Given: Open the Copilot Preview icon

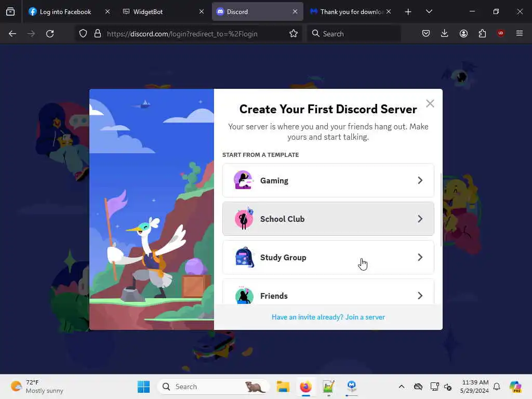Looking at the screenshot, I should [515, 387].
